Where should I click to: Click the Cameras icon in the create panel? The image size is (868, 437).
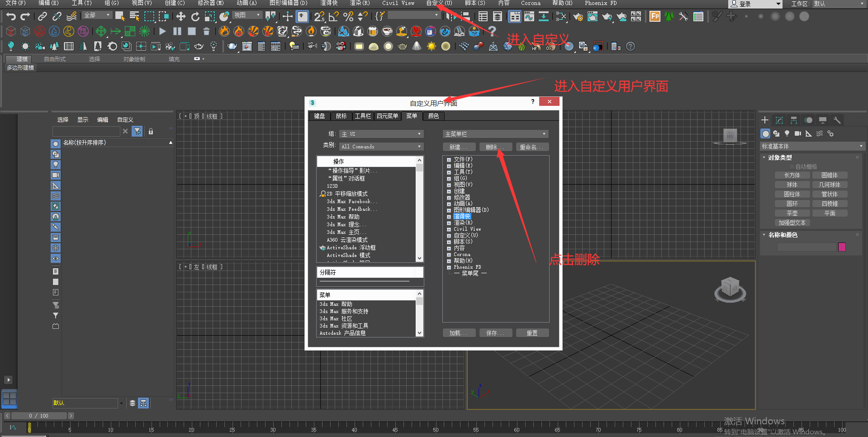[797, 133]
